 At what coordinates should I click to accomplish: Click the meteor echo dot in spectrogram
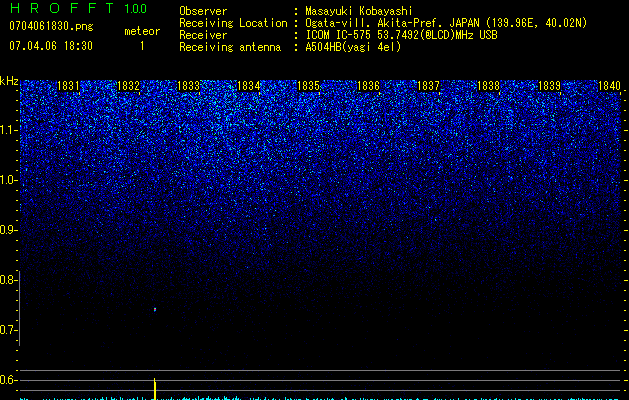155,309
